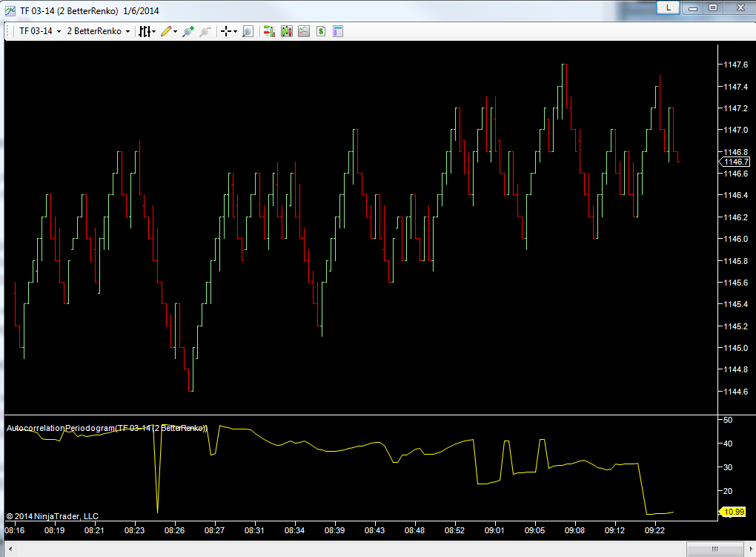The height and width of the screenshot is (557, 756).
Task: Click the 50 indicator scale label
Action: (x=728, y=420)
